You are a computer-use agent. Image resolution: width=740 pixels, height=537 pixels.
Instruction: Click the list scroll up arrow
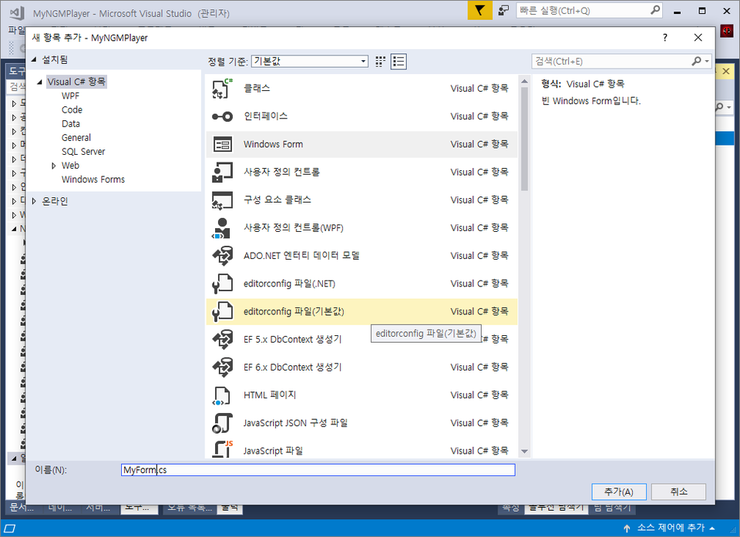click(x=524, y=82)
